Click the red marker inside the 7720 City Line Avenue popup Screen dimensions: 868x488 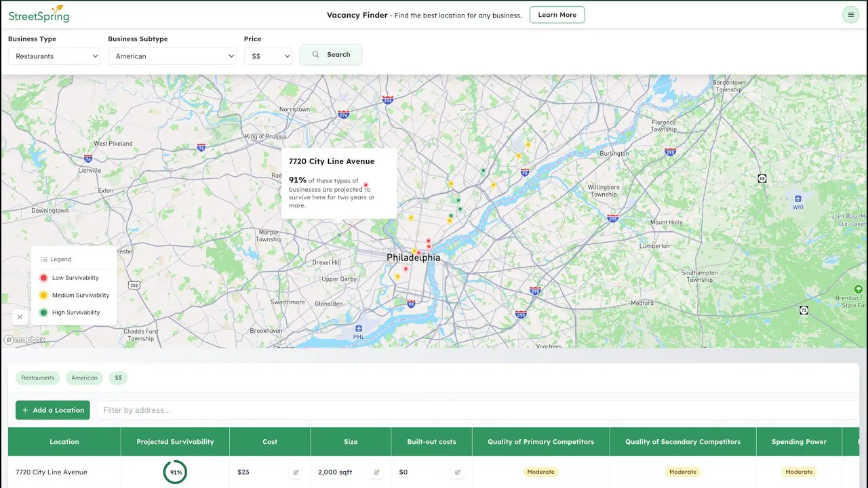click(366, 184)
